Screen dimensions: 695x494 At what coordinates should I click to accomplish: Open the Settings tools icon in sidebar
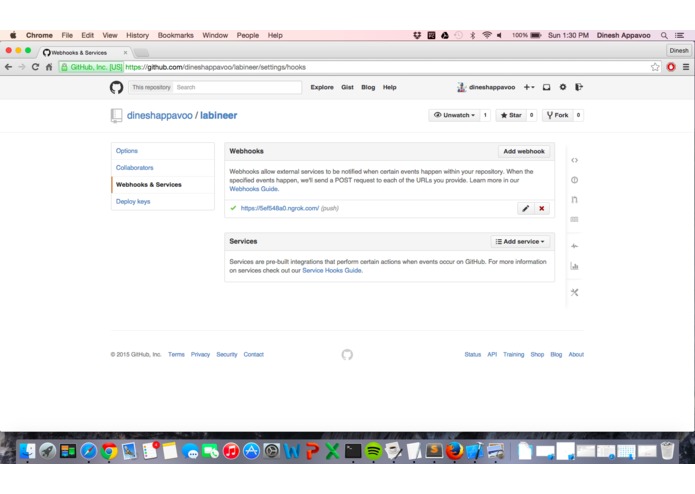pos(574,292)
